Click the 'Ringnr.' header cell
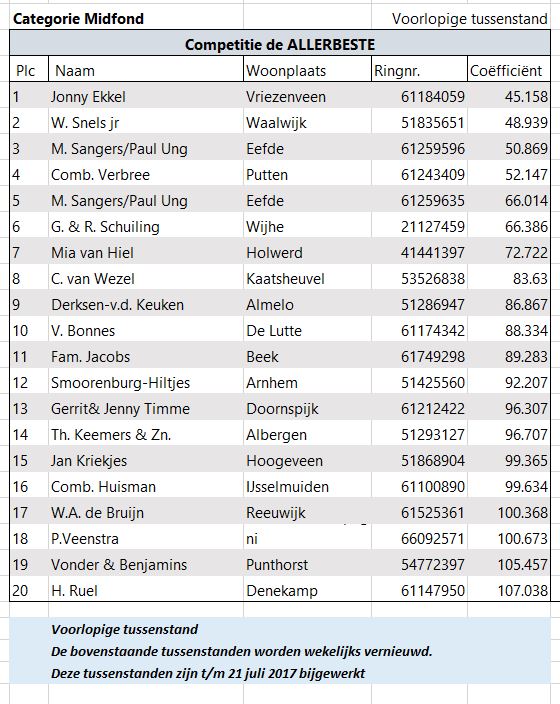This screenshot has width=560, height=704. pos(419,70)
